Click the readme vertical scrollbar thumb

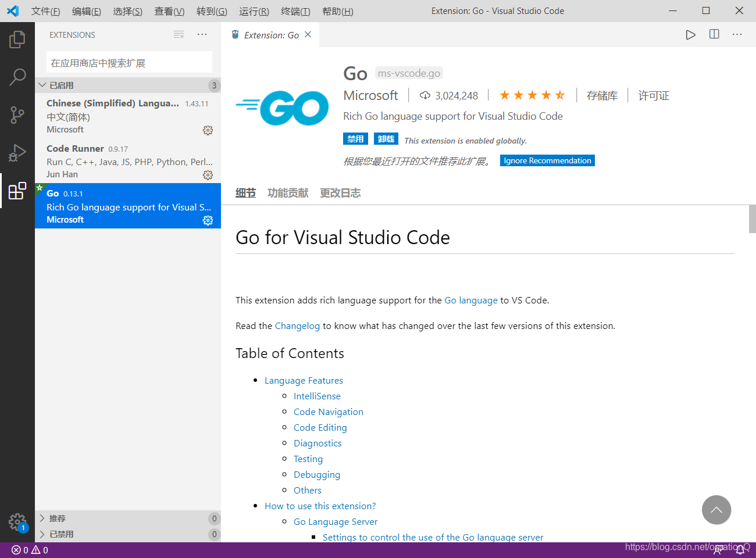click(x=753, y=219)
